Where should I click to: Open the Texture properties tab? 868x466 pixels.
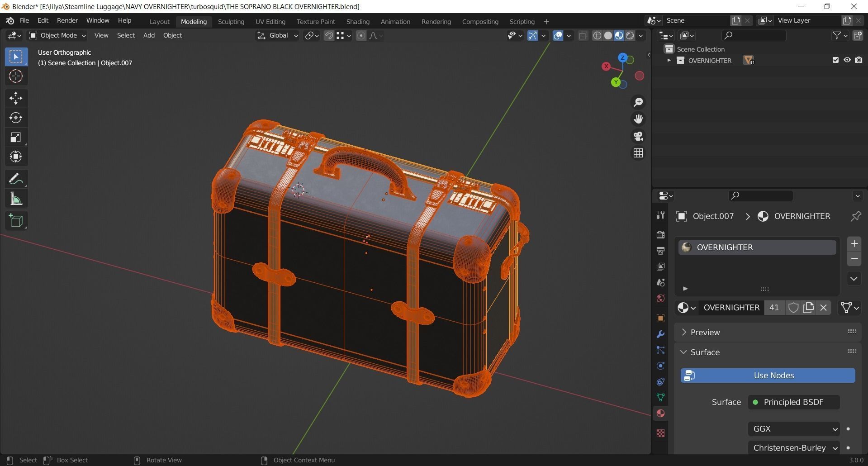coord(660,433)
